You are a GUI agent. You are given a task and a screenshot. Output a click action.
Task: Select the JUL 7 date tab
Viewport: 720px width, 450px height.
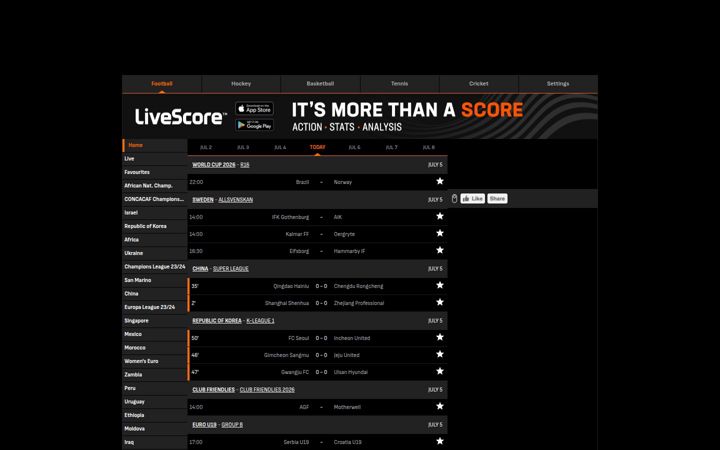tap(391, 147)
